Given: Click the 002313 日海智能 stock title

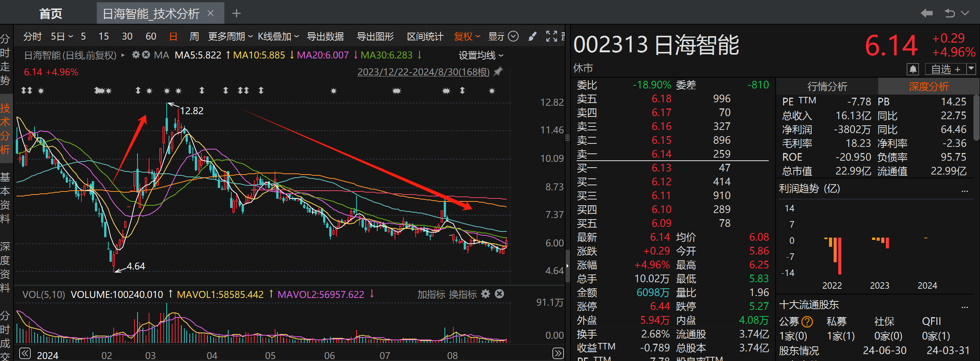Looking at the screenshot, I should (x=656, y=45).
